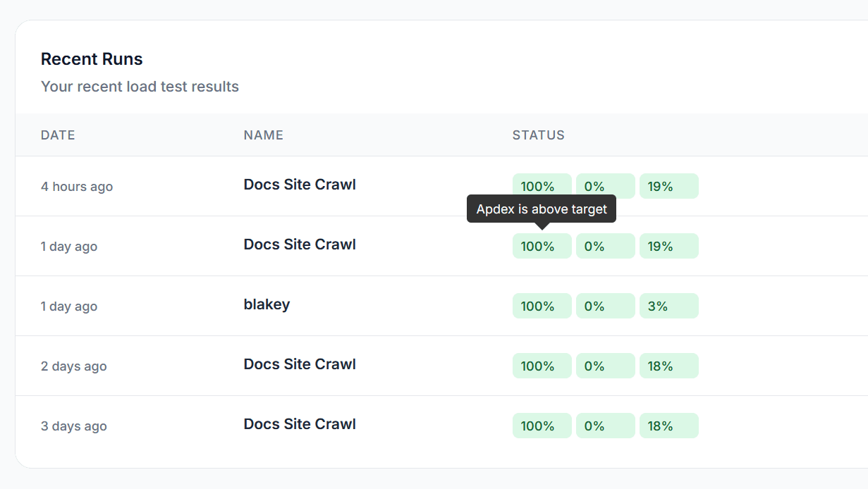The image size is (868, 489).
Task: Click the 18% badge in the 2 days ago row
Action: pos(668,366)
